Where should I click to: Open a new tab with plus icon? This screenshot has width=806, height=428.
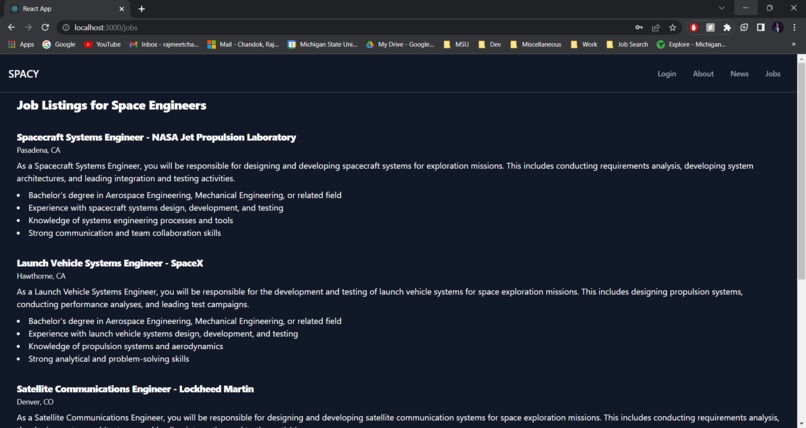[141, 9]
